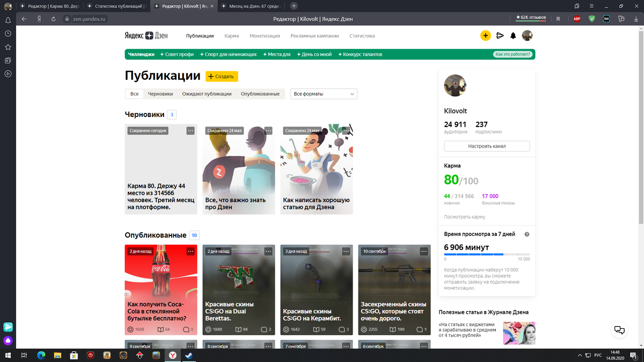Click help question mark near Время просмотра

pyautogui.click(x=527, y=234)
